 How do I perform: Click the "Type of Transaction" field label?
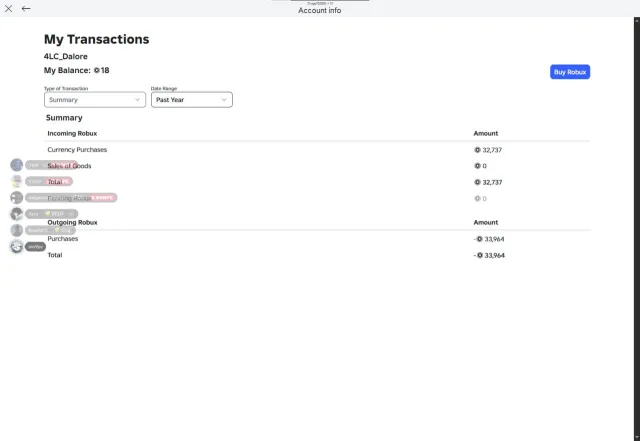(x=66, y=88)
